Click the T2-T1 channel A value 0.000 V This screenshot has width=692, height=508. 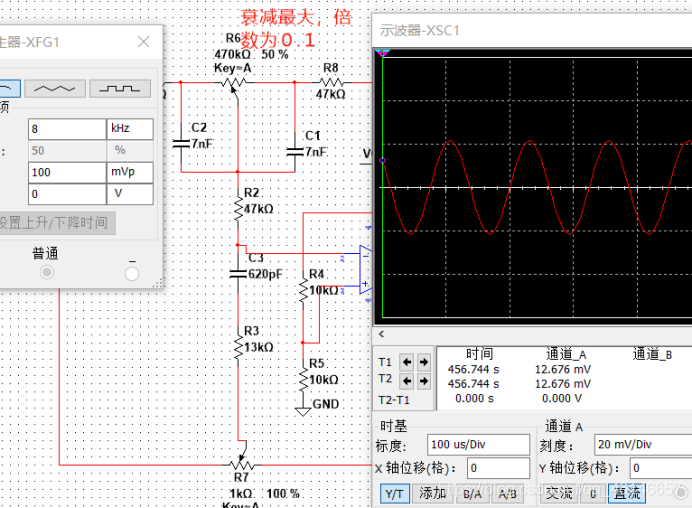pyautogui.click(x=562, y=399)
